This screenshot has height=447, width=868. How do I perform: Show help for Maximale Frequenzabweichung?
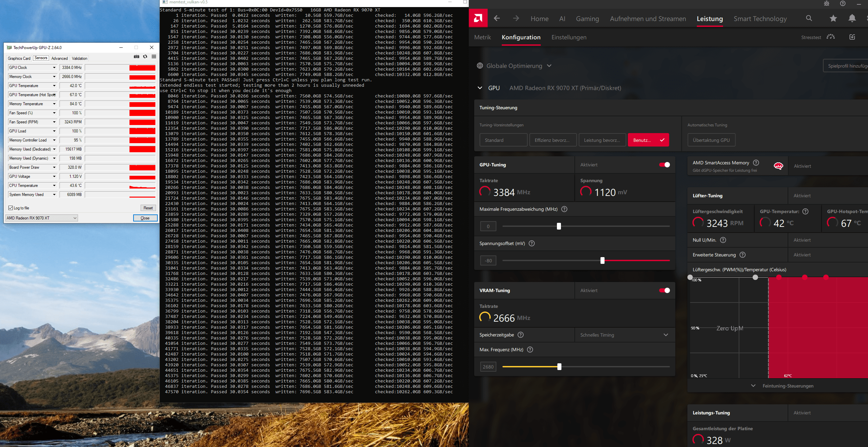[x=564, y=209]
